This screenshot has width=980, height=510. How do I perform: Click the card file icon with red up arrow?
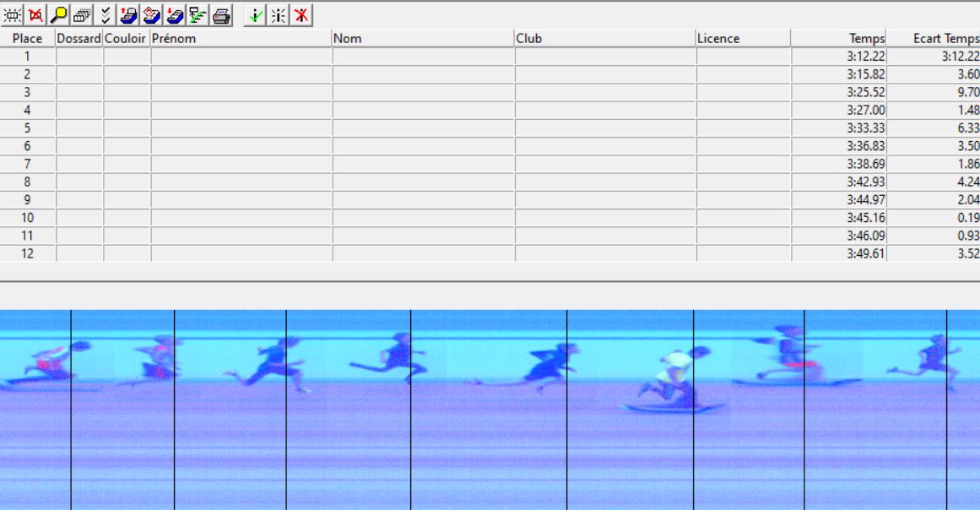coord(128,15)
